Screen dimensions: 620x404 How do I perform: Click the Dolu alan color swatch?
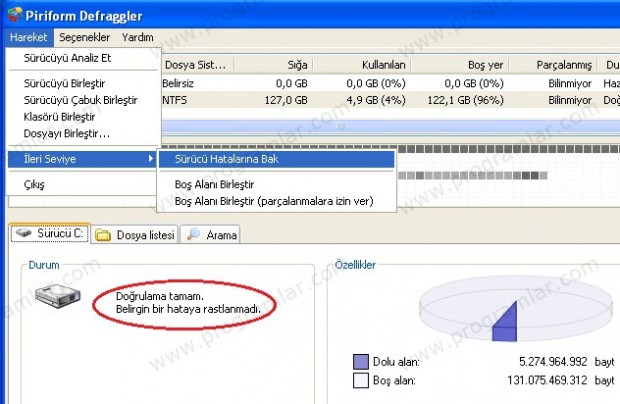361,362
